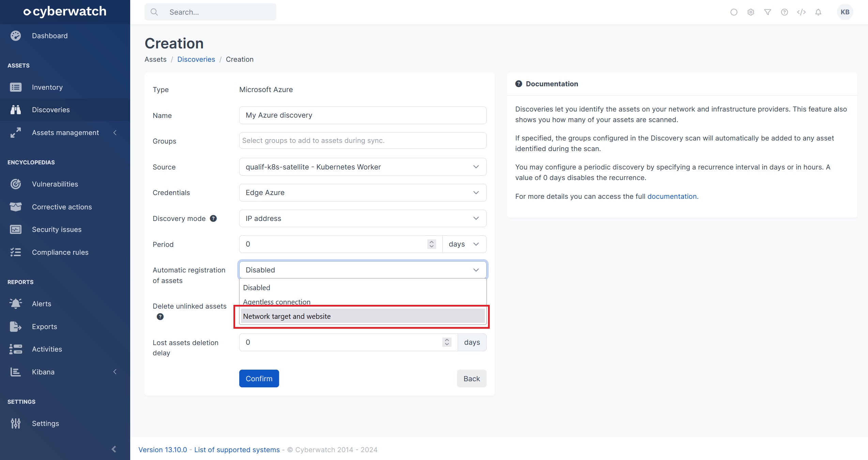Click the Alerts bell icon in sidebar
This screenshot has height=460, width=868.
[16, 304]
